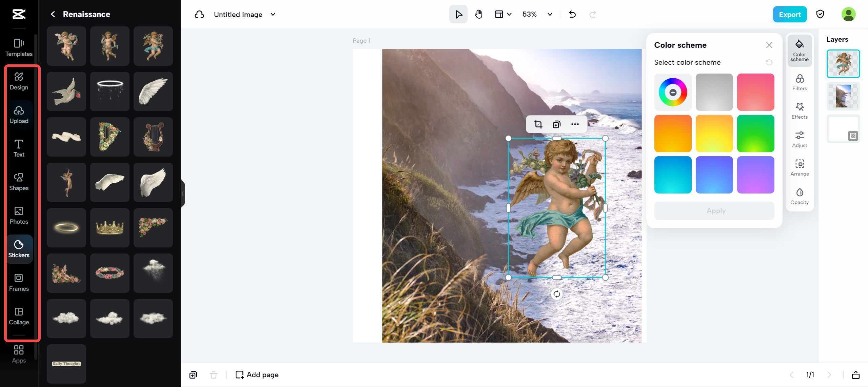
Task: Open the Effects panel
Action: pyautogui.click(x=800, y=111)
